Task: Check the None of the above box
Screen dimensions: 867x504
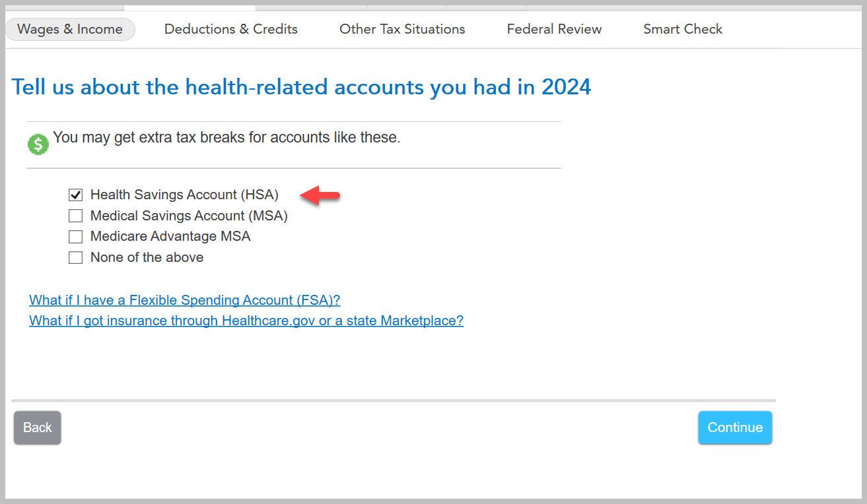Action: pos(76,257)
